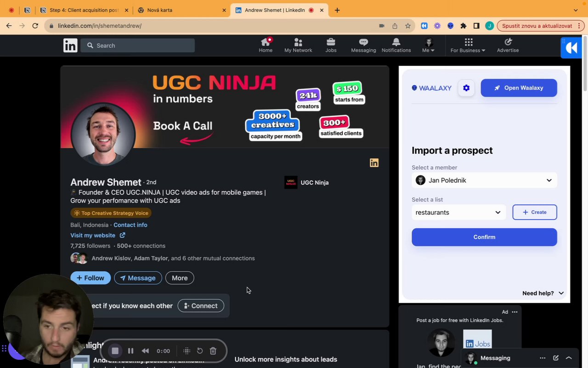Open the Me profile menu
The image size is (588, 368).
tap(429, 45)
